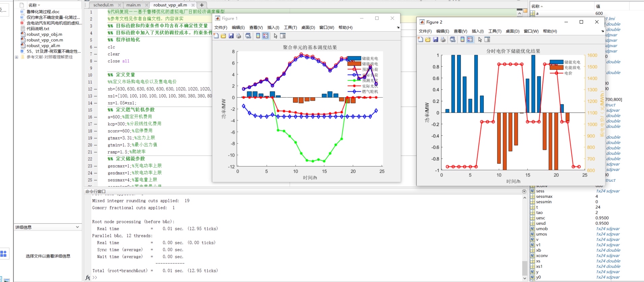Screen dimensions: 644x282
Task: Open Property Inspector icon in Figure 2
Action: 487,39
